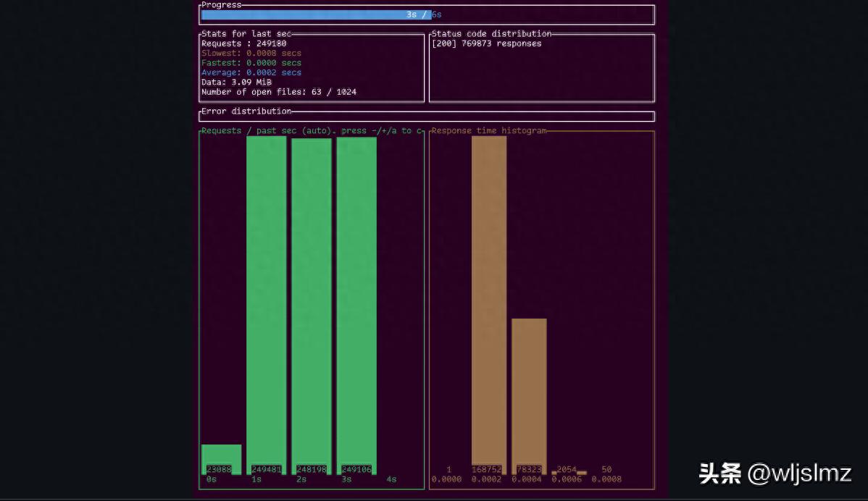
Task: Select the 'Data: 3.09 MiB' line
Action: pos(236,82)
